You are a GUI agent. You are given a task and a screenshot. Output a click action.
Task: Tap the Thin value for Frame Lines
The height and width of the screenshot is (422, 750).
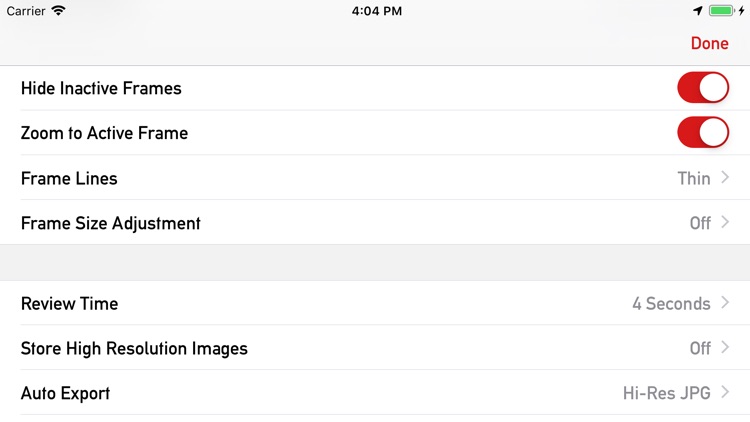coord(694,178)
